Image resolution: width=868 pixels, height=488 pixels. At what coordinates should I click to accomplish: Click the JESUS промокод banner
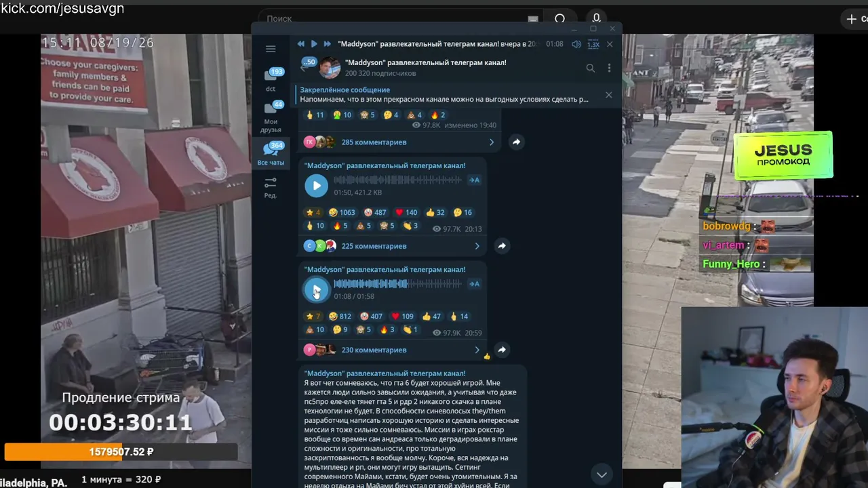click(783, 155)
